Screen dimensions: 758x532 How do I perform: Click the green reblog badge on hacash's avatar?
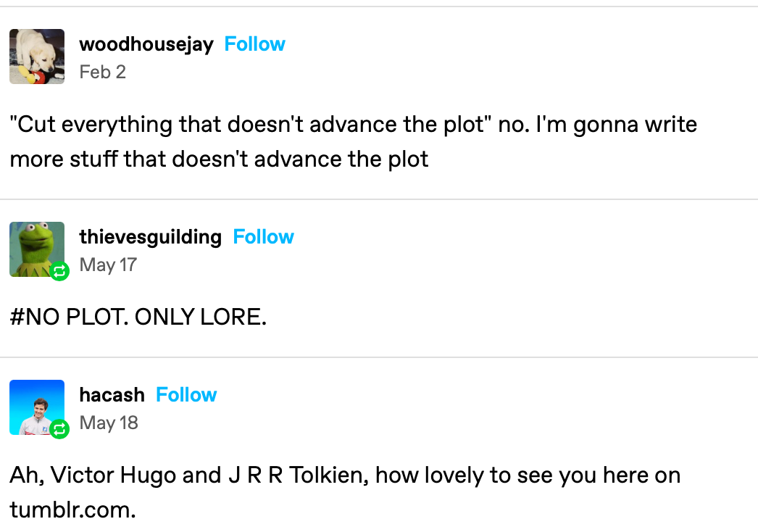click(60, 430)
